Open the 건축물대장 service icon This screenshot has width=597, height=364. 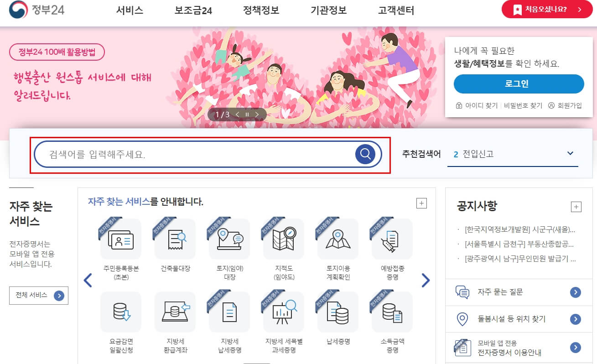point(175,239)
